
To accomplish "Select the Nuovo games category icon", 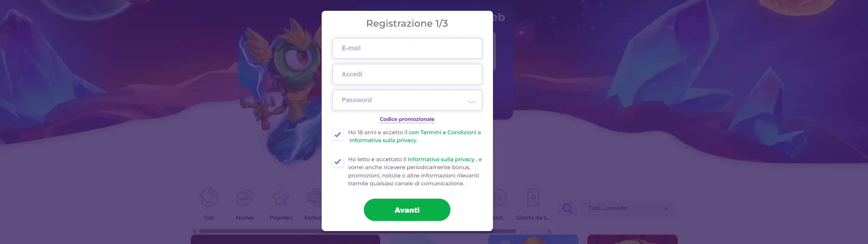I will tap(245, 198).
